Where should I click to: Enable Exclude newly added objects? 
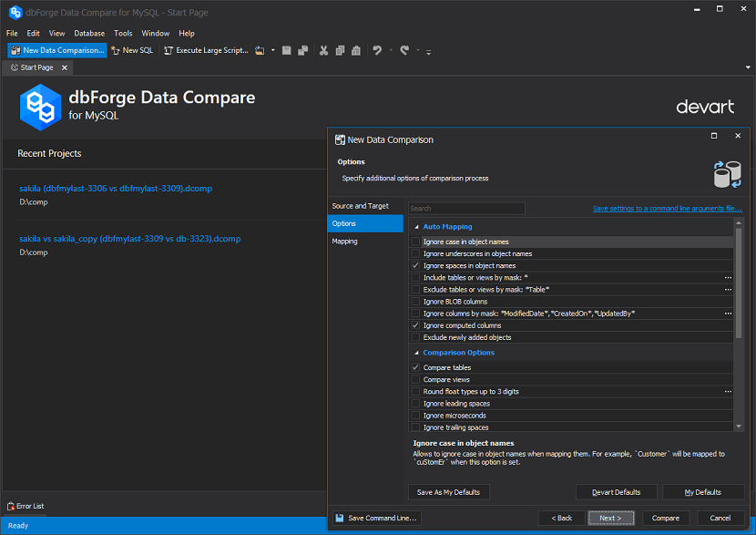[x=415, y=338]
